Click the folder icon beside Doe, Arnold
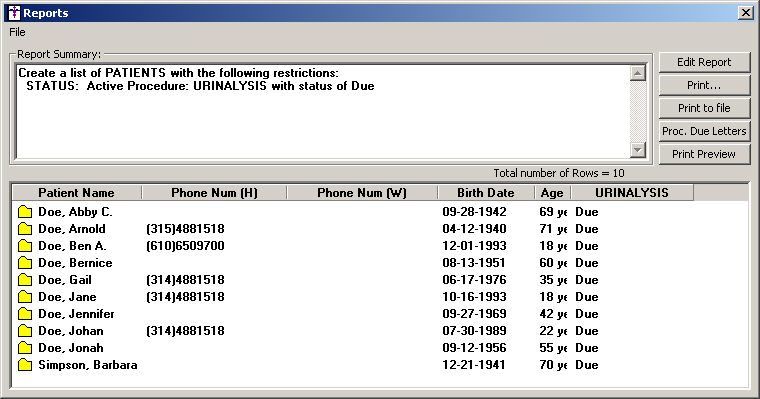This screenshot has width=760, height=399. coord(25,229)
